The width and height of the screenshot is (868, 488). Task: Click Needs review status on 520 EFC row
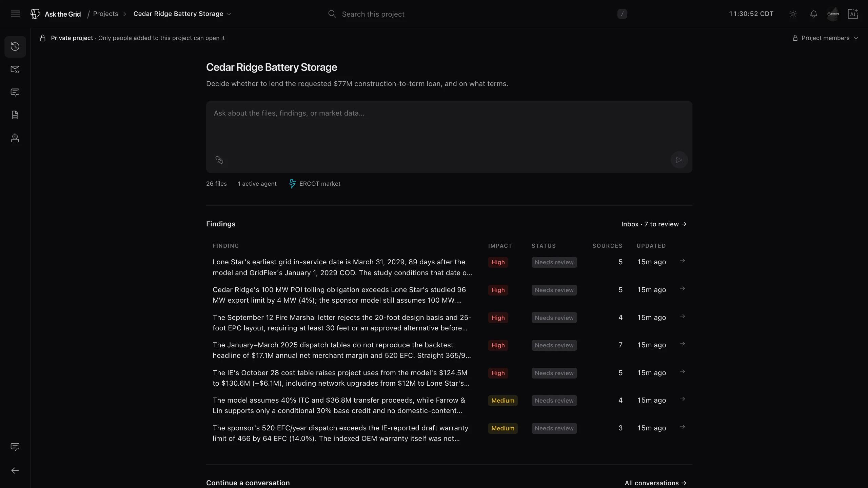click(x=554, y=428)
